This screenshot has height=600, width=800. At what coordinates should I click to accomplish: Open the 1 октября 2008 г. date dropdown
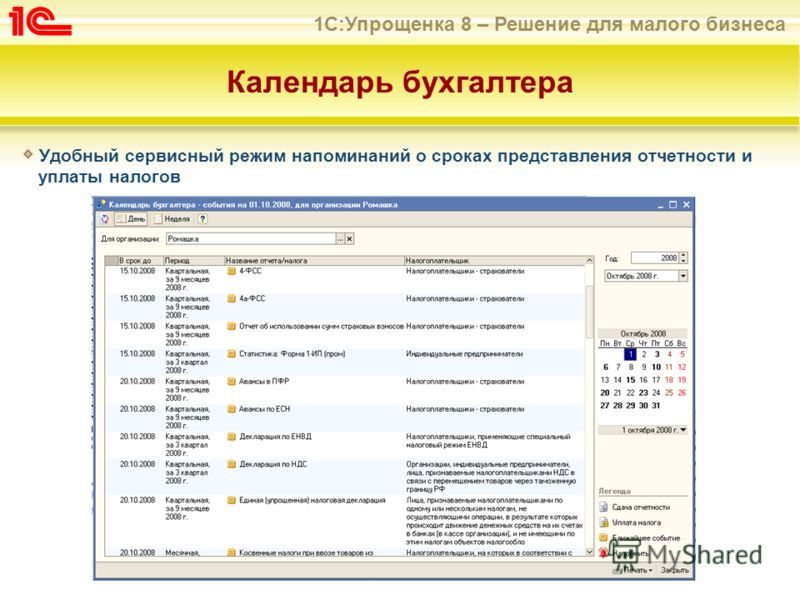coord(683,430)
